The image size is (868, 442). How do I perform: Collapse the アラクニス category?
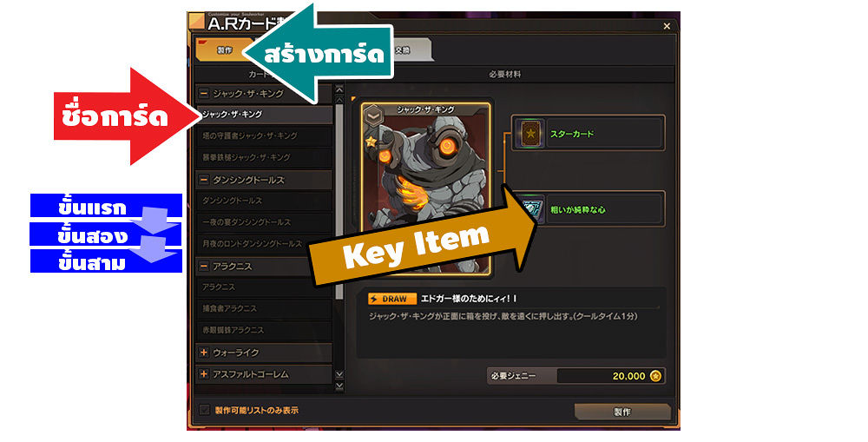coord(204,267)
